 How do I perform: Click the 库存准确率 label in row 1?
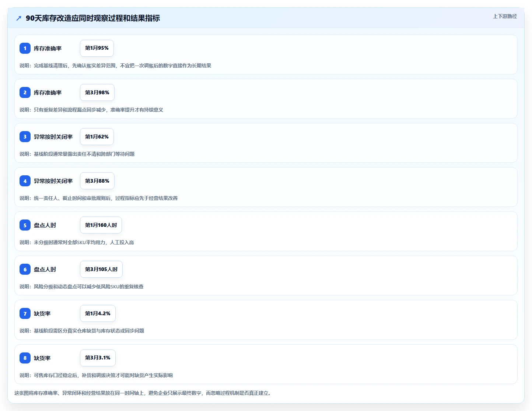click(x=48, y=48)
